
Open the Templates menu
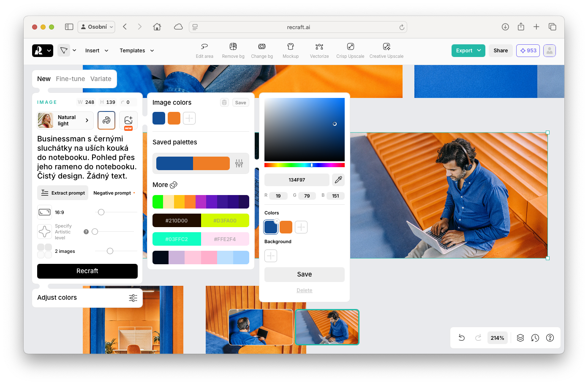[x=137, y=51]
